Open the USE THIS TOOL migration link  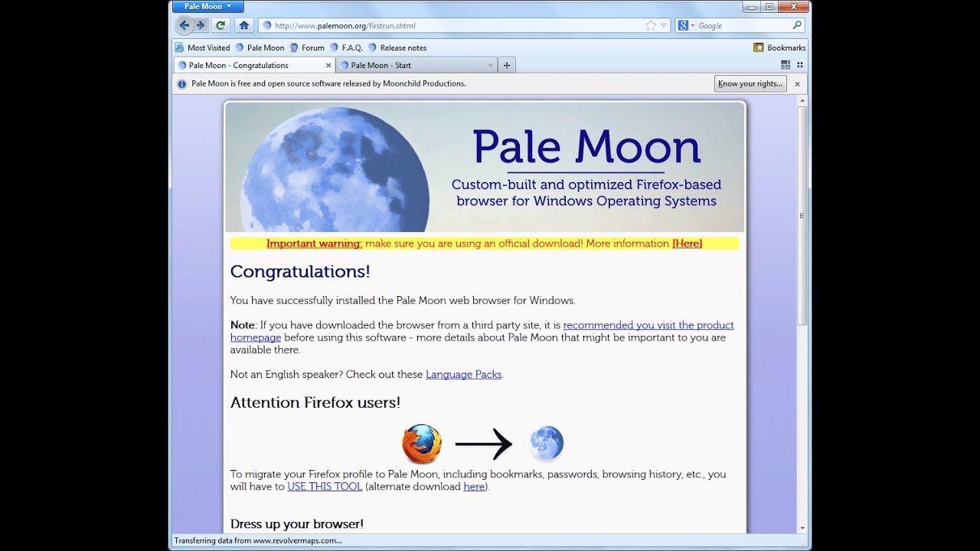tap(325, 487)
